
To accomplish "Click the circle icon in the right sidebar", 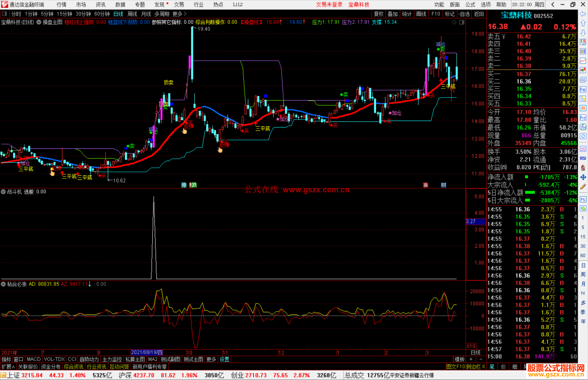I will coord(583,136).
